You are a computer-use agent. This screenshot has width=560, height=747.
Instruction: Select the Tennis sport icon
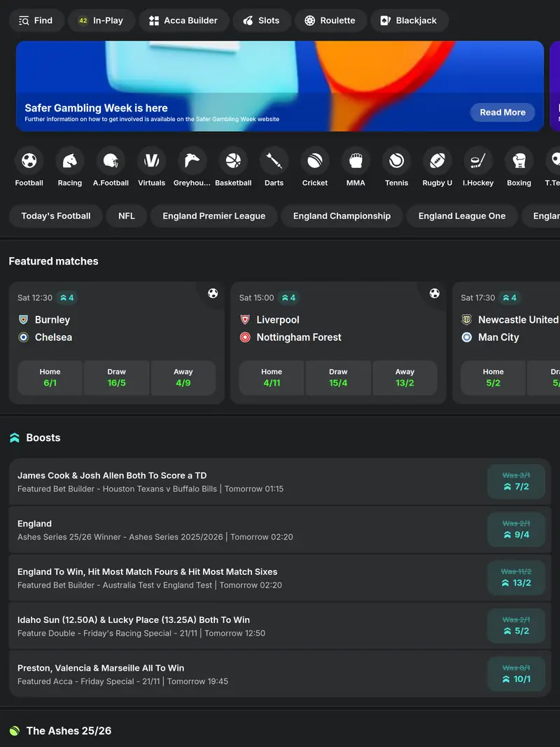click(x=396, y=161)
